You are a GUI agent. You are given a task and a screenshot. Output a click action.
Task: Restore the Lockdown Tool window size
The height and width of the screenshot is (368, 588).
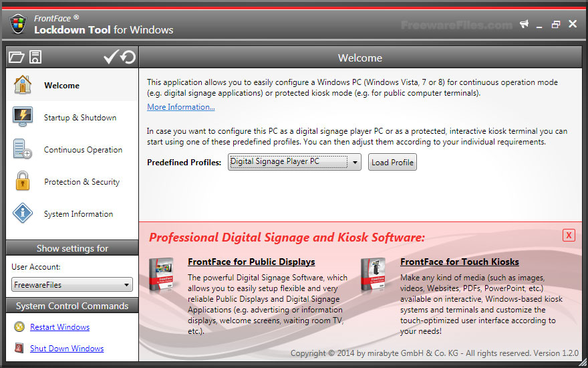coord(556,24)
